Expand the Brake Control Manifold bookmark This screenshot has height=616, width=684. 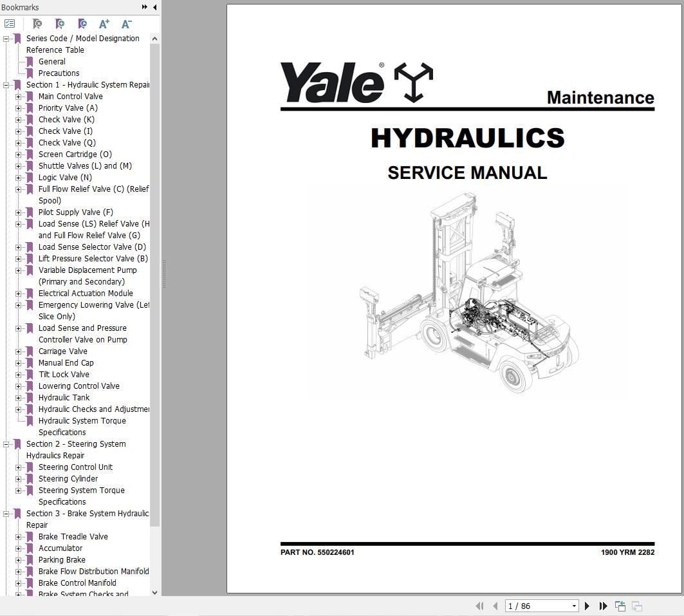click(18, 583)
